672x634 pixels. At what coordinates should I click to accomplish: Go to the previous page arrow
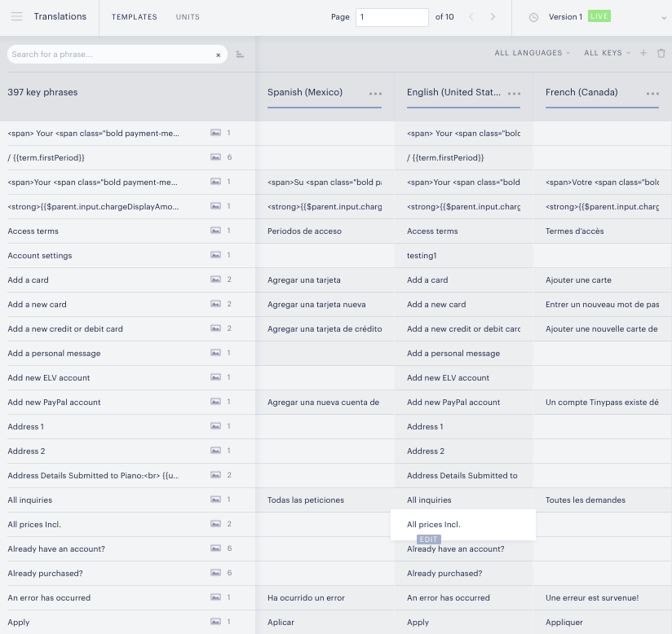point(471,17)
